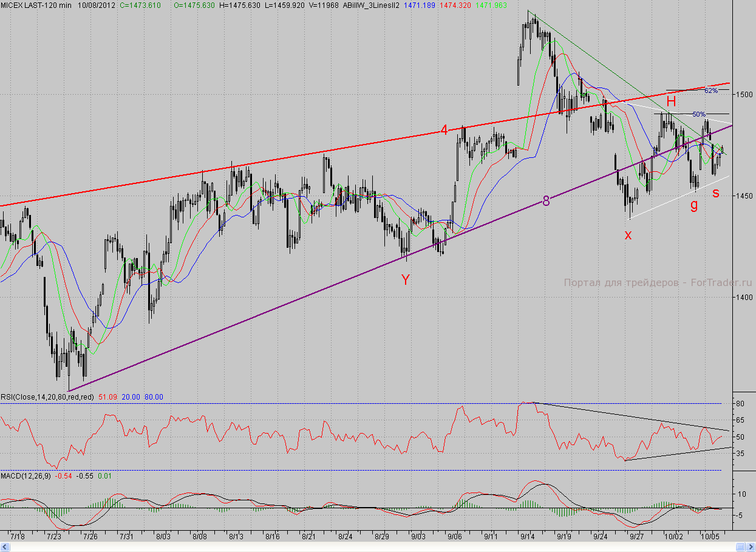Click the '7/23' date axis label
Screen dimensions: 756x552
pos(53,537)
